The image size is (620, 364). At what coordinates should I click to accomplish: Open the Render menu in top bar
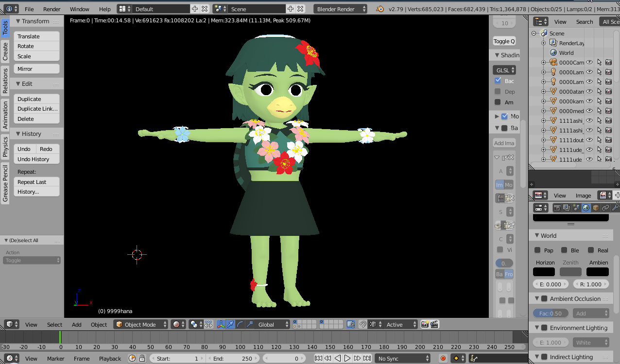point(52,9)
